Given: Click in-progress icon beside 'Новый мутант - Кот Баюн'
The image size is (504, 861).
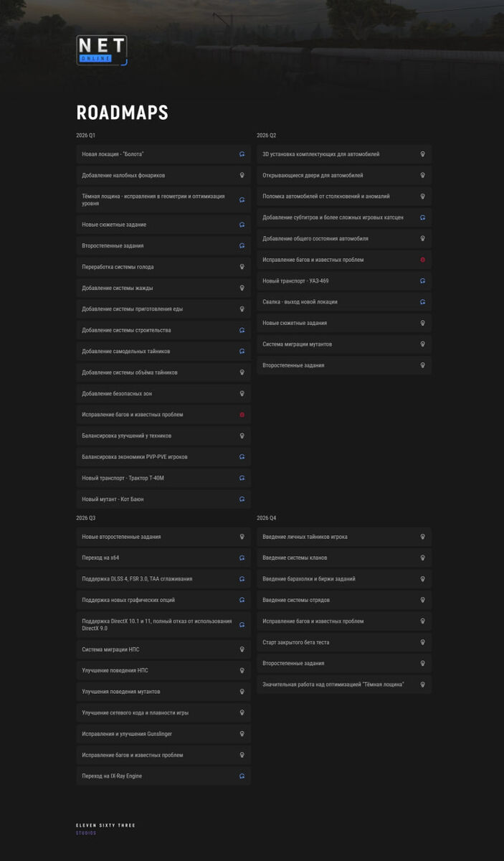Looking at the screenshot, I should [242, 499].
